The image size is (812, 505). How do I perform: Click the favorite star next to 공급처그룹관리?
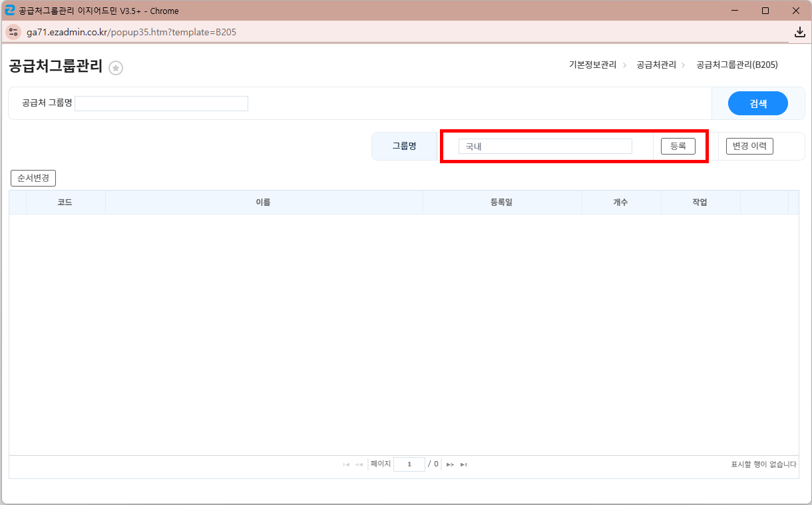click(x=116, y=68)
